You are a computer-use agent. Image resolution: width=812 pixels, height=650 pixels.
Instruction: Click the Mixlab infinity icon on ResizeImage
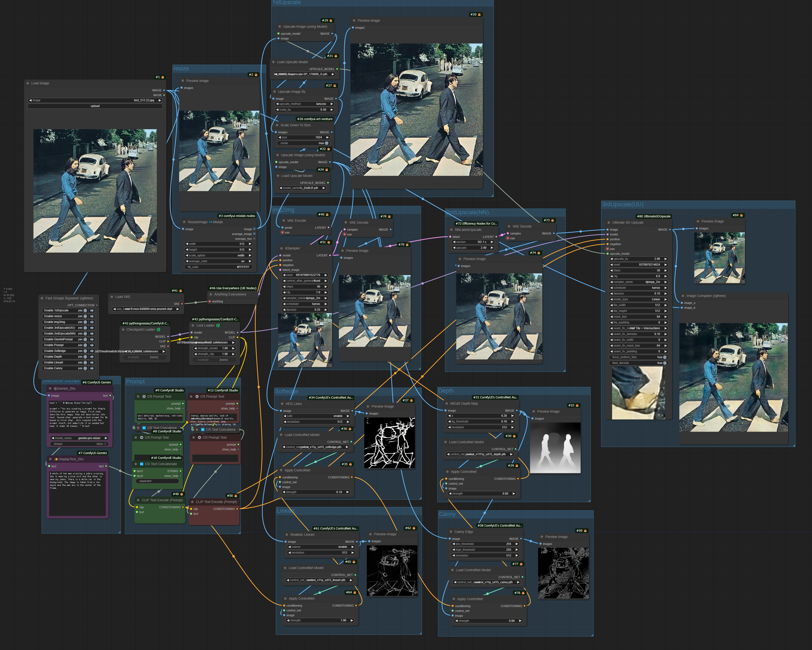point(211,222)
